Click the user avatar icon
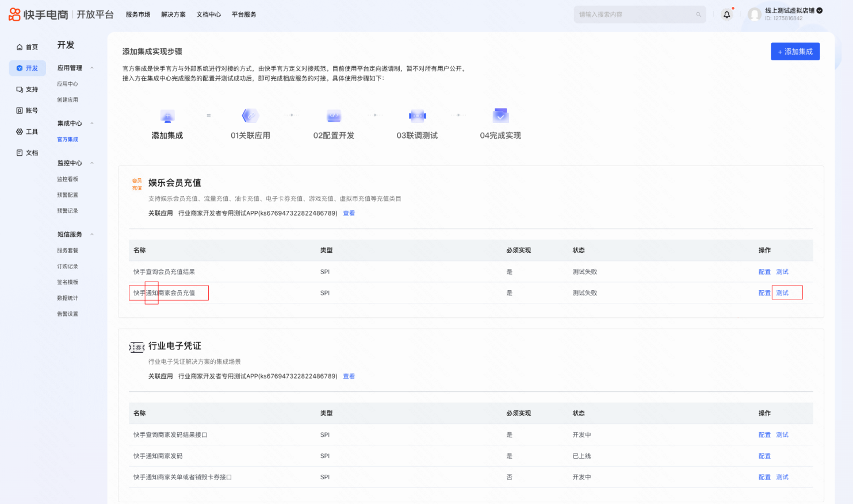Image resolution: width=853 pixels, height=504 pixels. [x=755, y=15]
